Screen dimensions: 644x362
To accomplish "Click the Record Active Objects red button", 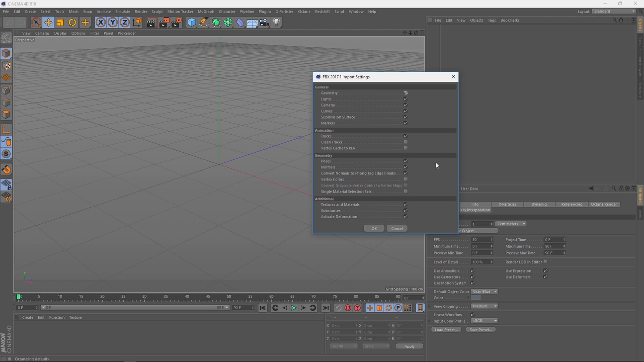I will [x=348, y=308].
